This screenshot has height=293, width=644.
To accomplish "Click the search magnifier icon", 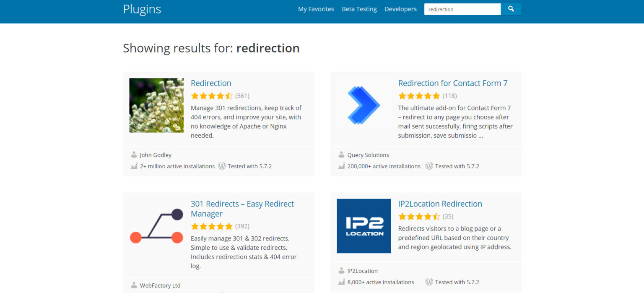I will (x=511, y=9).
